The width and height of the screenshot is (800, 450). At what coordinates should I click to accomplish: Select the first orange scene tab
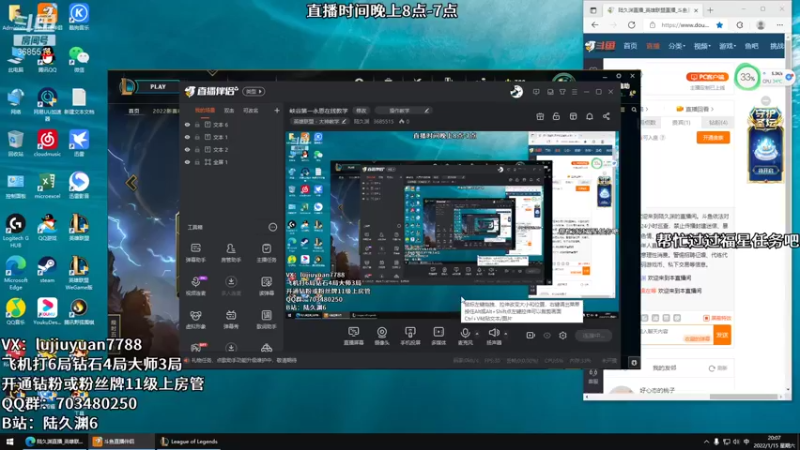pos(205,110)
